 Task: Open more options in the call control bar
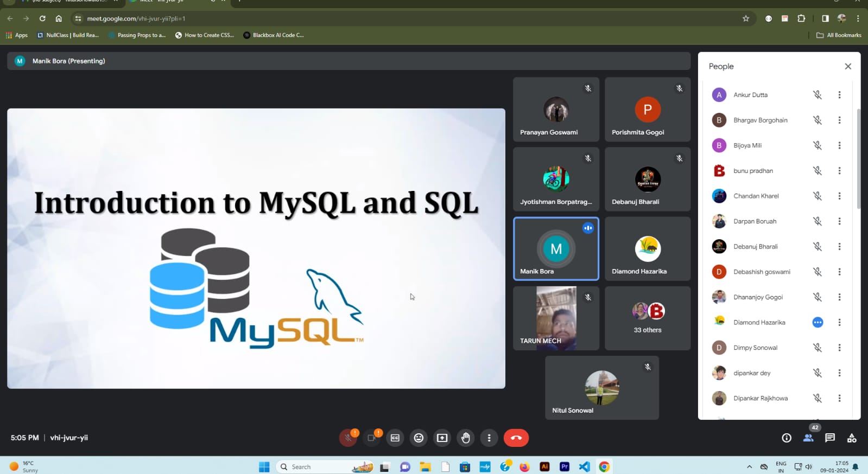click(489, 438)
